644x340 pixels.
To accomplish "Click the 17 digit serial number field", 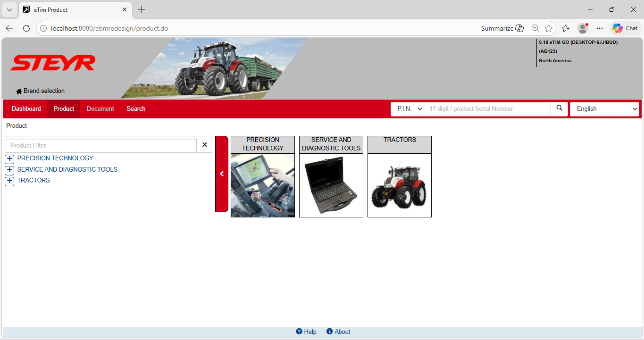I will (x=487, y=108).
